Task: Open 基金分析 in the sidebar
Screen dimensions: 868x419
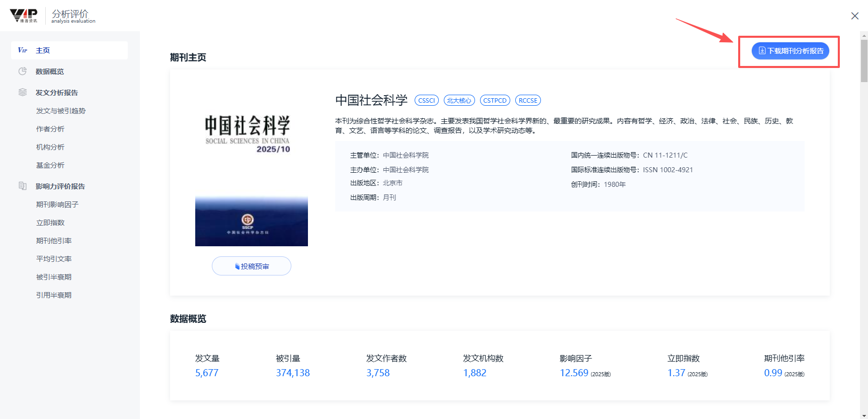Action: pyautogui.click(x=50, y=165)
